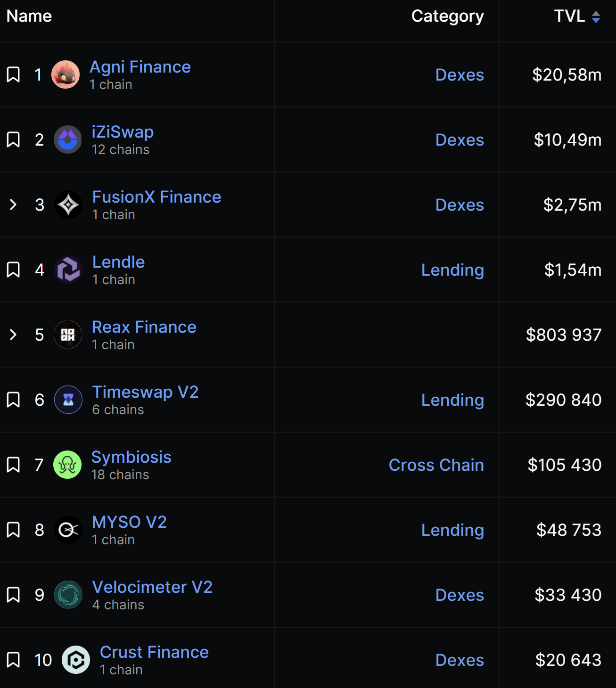
Task: Click the FusionX Finance logo icon
Action: [68, 205]
